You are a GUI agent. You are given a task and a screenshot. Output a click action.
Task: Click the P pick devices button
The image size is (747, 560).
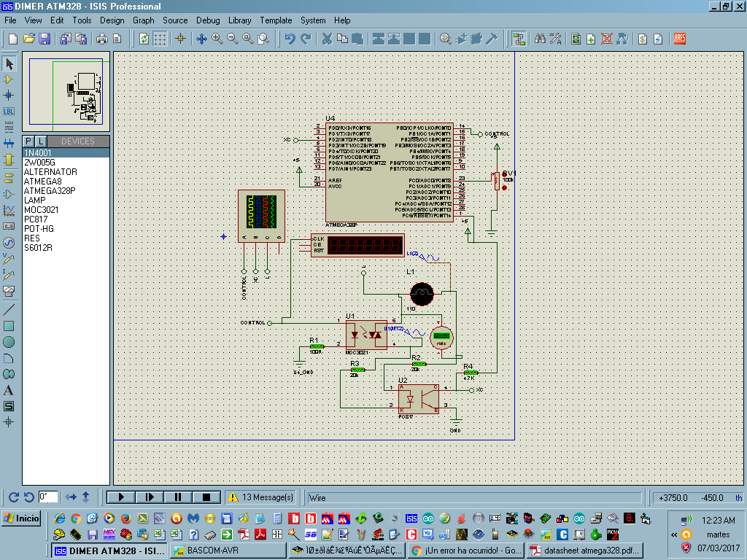tap(28, 141)
